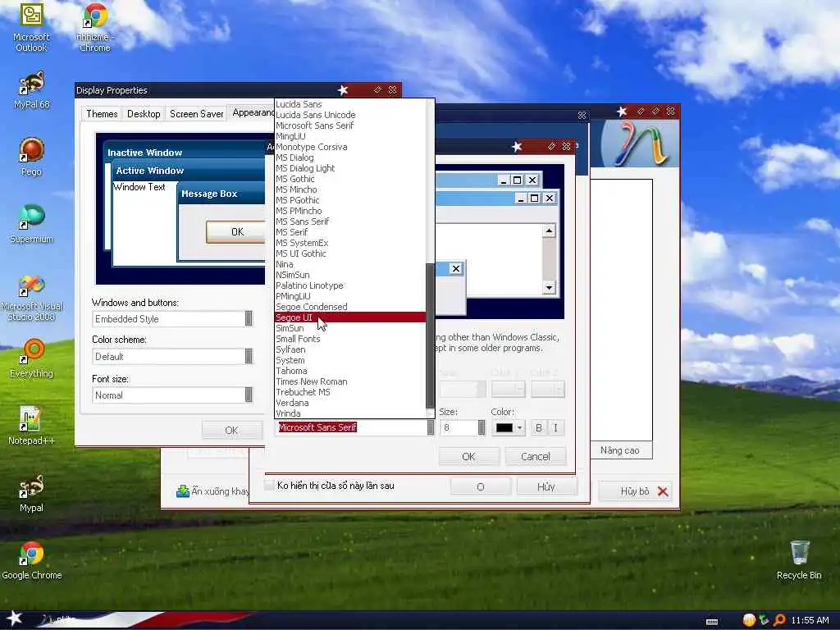This screenshot has width=840, height=630.
Task: Choose Times New Roman in the font list
Action: pos(349,381)
